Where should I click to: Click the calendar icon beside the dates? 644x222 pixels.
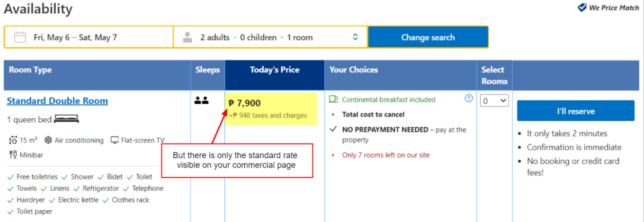click(x=20, y=37)
